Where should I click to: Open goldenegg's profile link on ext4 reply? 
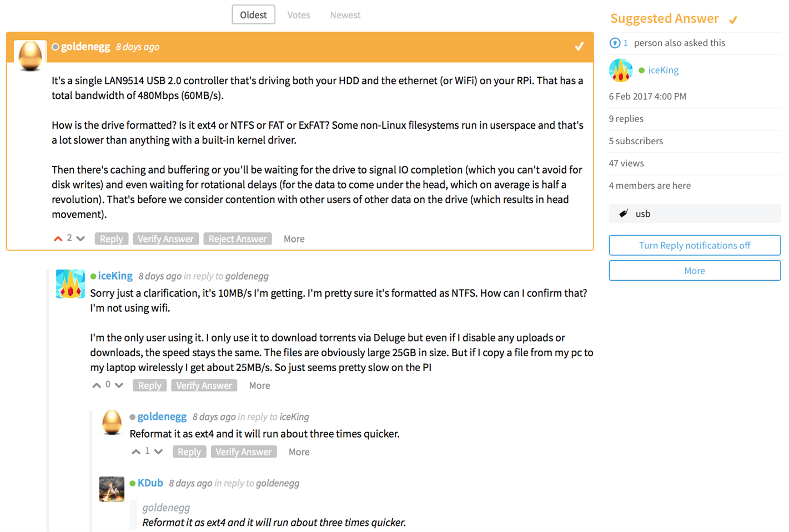(162, 417)
